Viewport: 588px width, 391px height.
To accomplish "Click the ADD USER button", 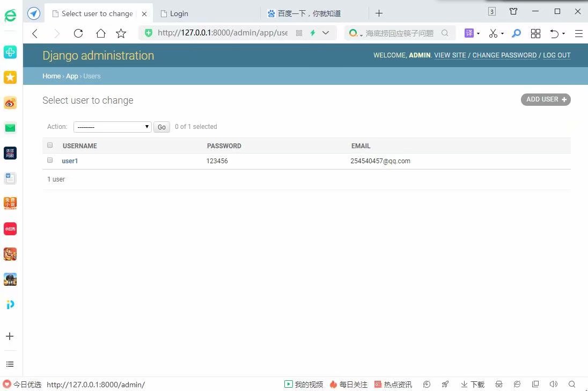I will tap(546, 99).
